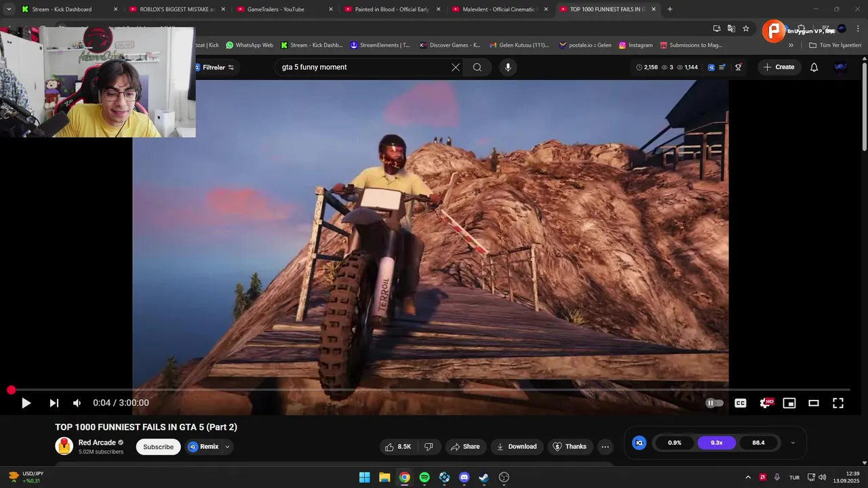Screen dimensions: 868x488
Task: Send Thanks to the creator
Action: click(x=570, y=447)
